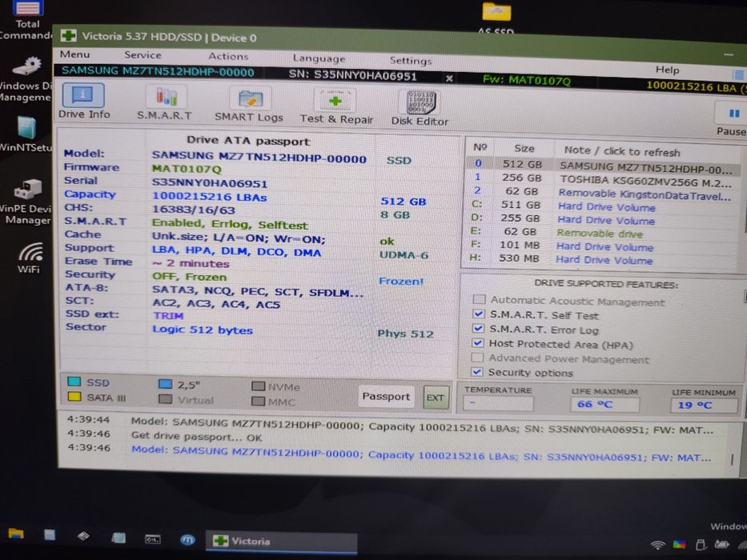Select drive 1 TOSHIBA 256 GB row

click(x=603, y=179)
